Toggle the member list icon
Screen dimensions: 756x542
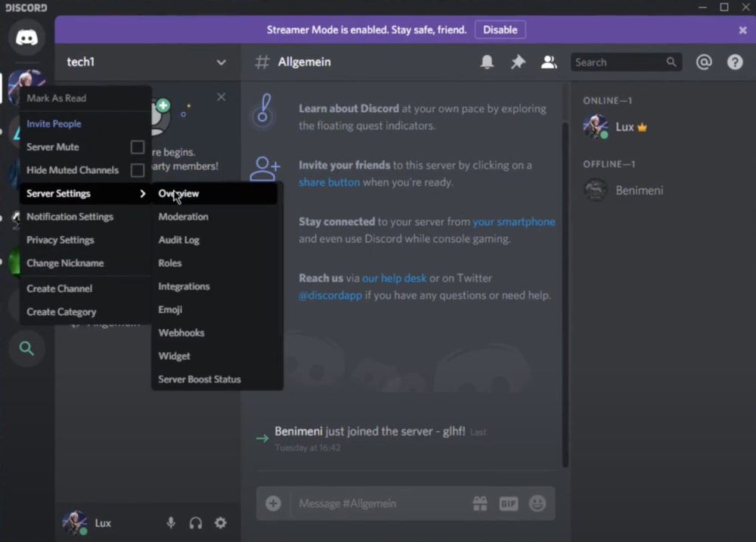pos(549,63)
